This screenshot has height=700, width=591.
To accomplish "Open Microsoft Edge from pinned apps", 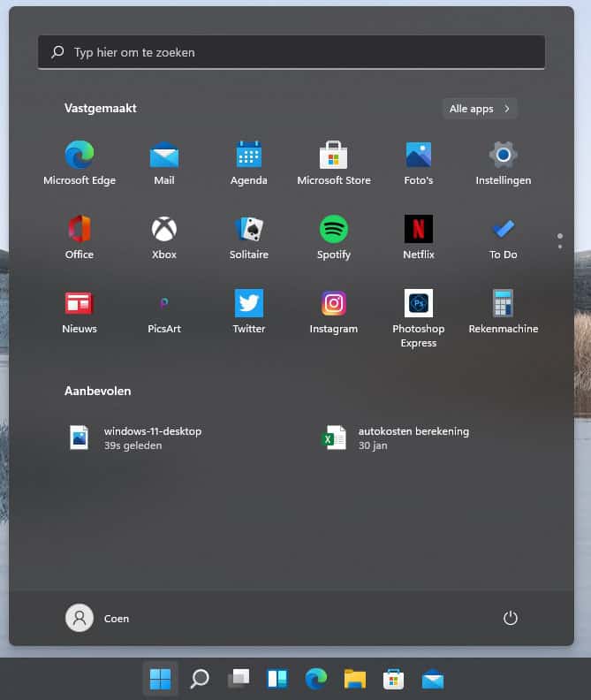I will pyautogui.click(x=80, y=163).
